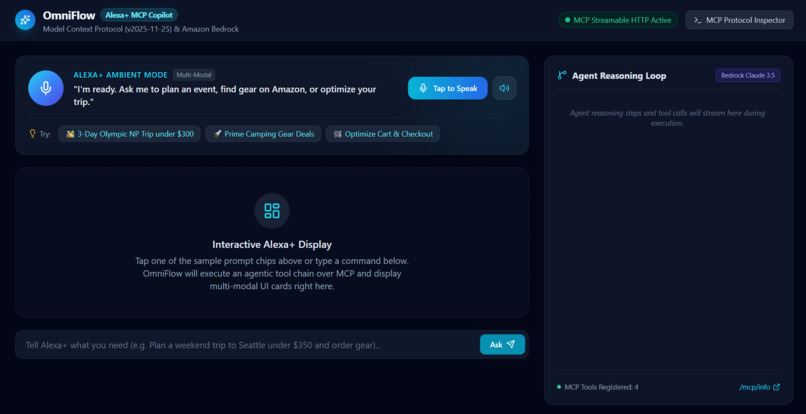
Task: Click the Interactive Alexa+ Display heading
Action: coord(272,244)
